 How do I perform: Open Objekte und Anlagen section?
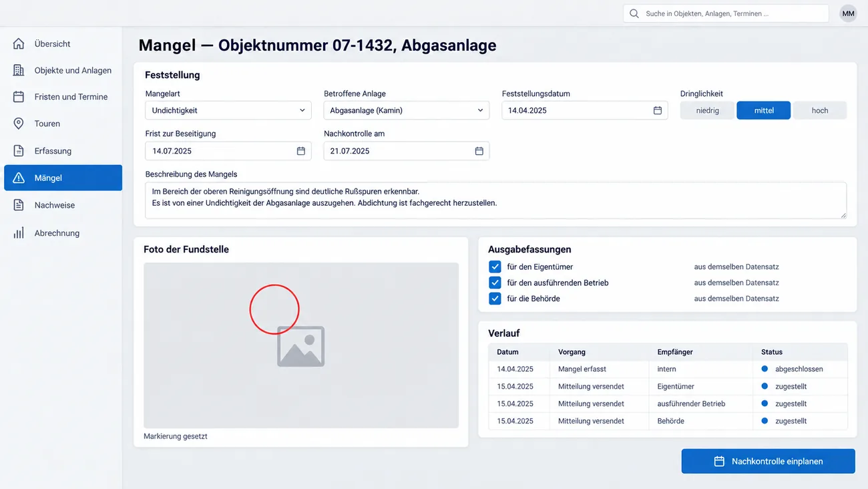coord(63,70)
